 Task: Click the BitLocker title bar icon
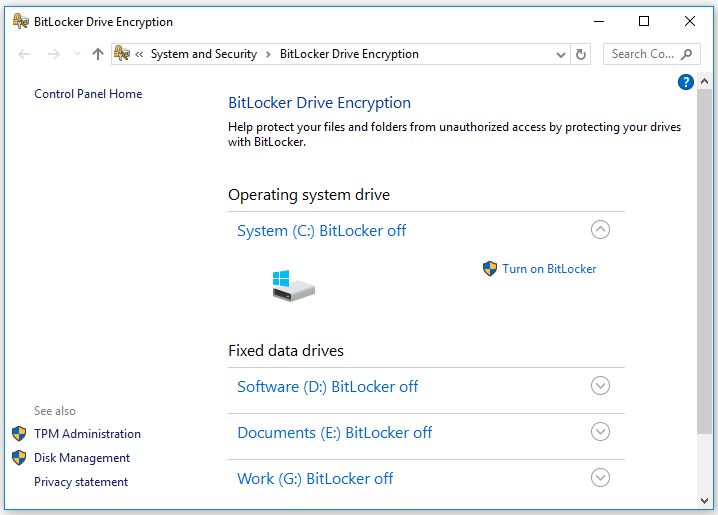point(21,21)
